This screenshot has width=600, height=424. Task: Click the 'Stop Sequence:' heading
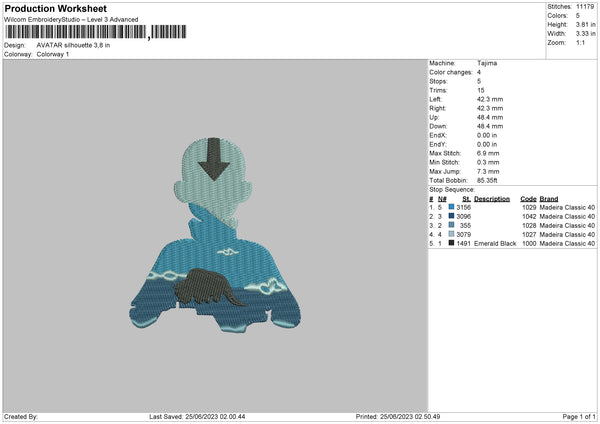(452, 189)
